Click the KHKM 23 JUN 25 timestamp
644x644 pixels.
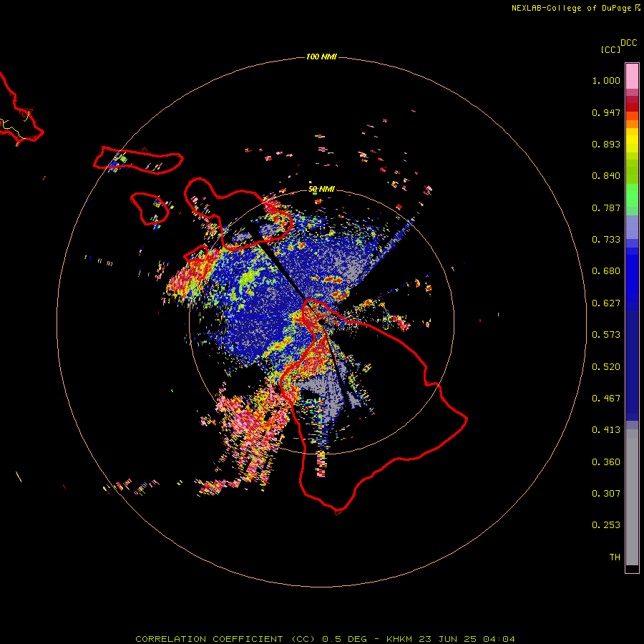click(x=450, y=639)
